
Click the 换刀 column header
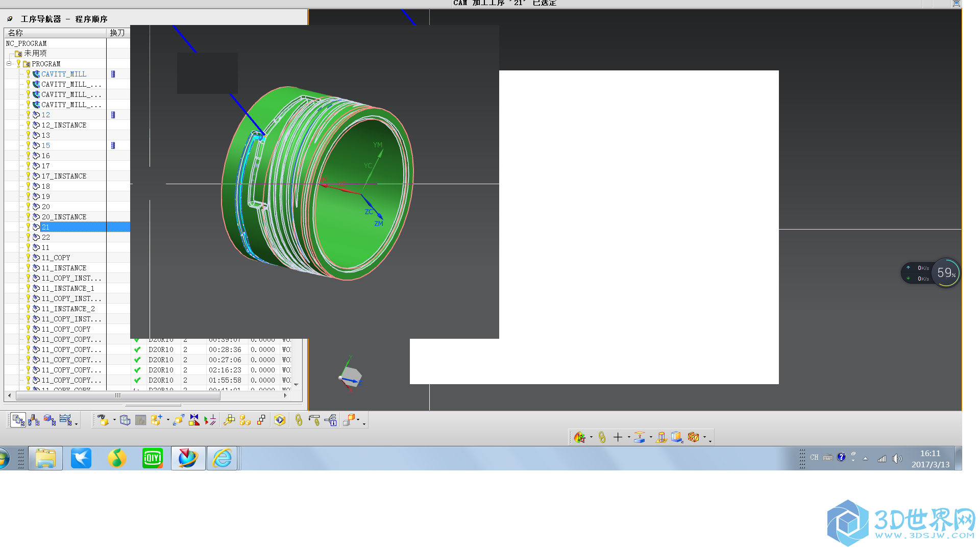118,33
